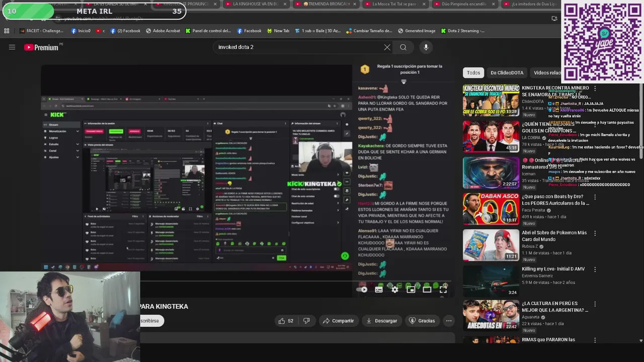
Task: Open the Remastered live stream thumbnail by Iceman
Action: (491, 172)
